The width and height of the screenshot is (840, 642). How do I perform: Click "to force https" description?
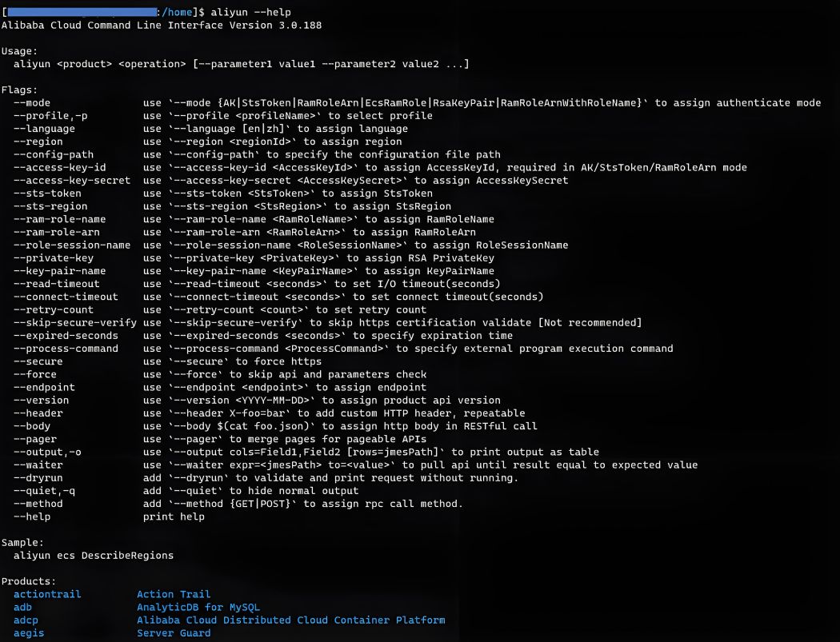click(x=278, y=361)
